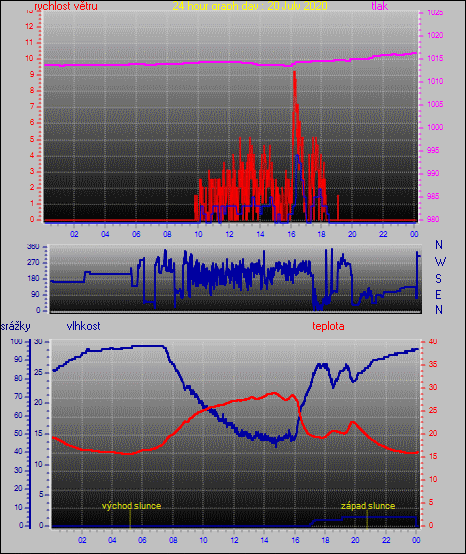Click the 'východ slunce' sunrise label

[131, 506]
